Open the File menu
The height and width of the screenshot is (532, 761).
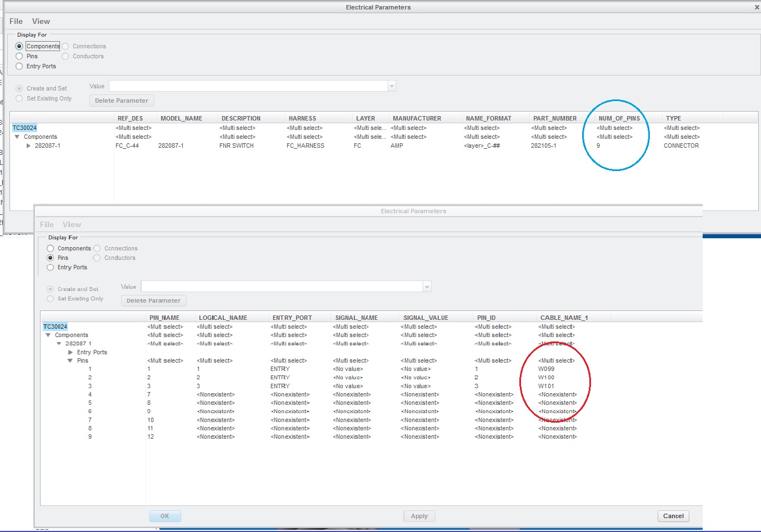pos(47,224)
